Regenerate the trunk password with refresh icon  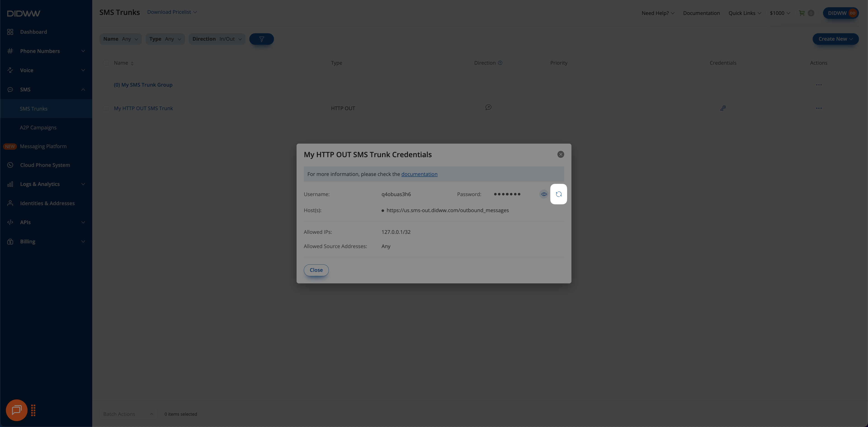pos(558,194)
